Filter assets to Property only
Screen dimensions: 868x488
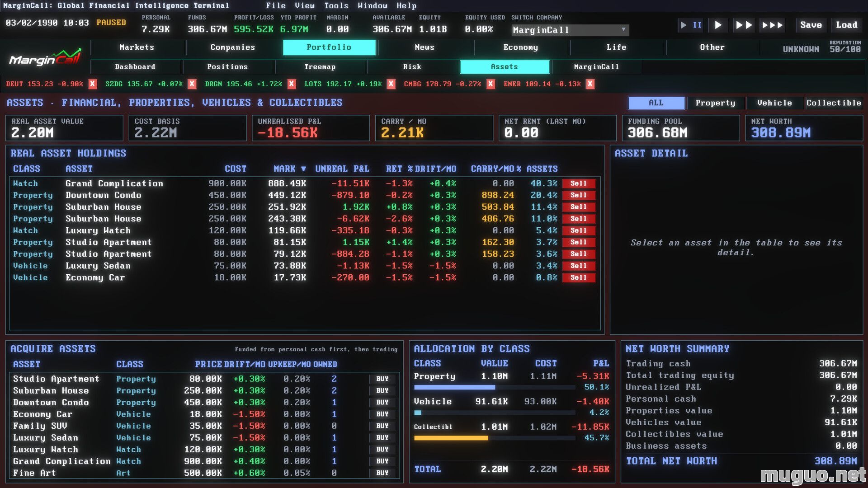click(715, 103)
